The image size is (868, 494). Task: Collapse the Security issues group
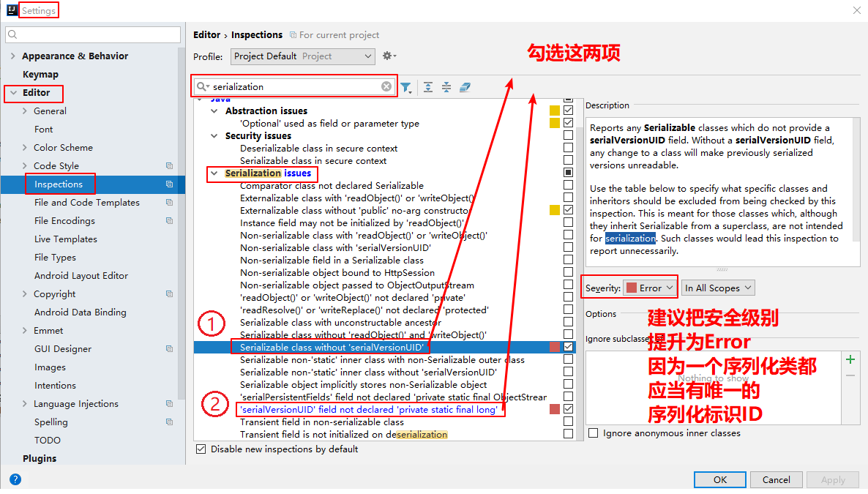click(x=214, y=135)
